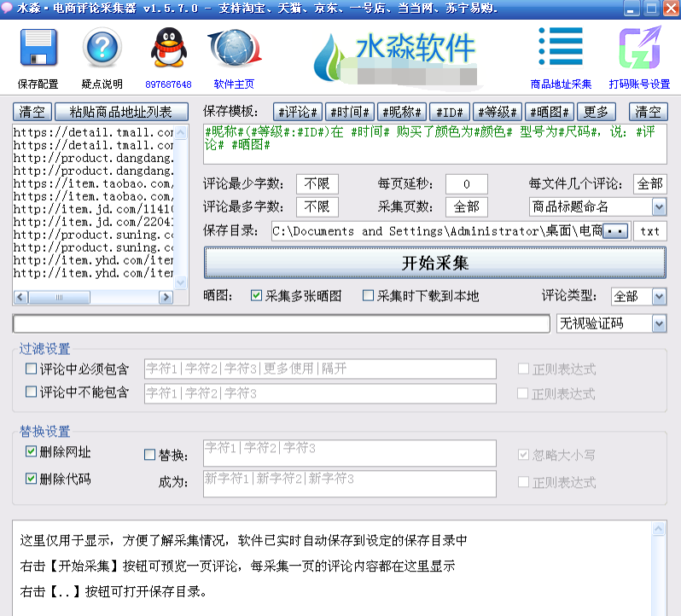Open the captcha account settings icon
The height and width of the screenshot is (616, 681).
(640, 47)
